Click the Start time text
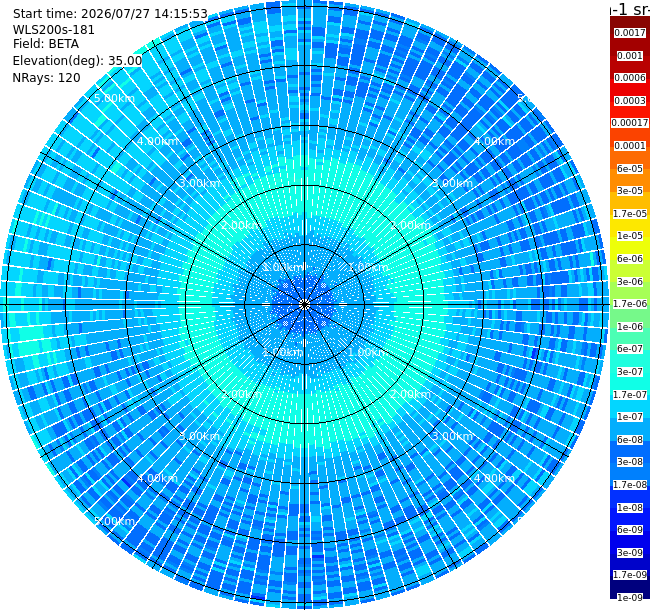The height and width of the screenshot is (610, 650). (x=110, y=14)
